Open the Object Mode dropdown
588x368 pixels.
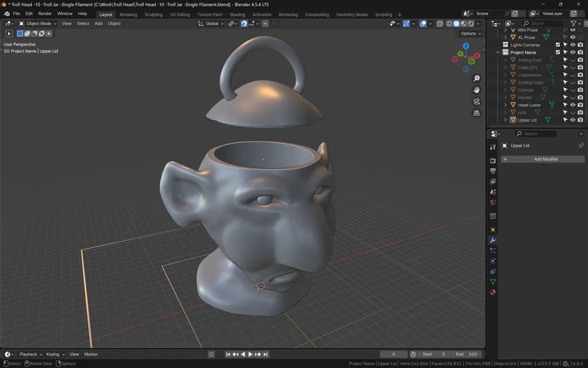pos(36,24)
